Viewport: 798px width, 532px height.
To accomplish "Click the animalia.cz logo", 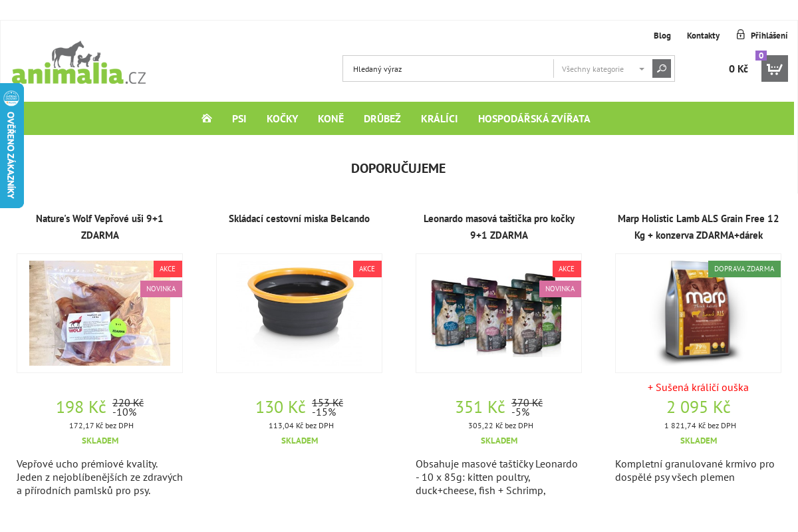I will pos(78,63).
